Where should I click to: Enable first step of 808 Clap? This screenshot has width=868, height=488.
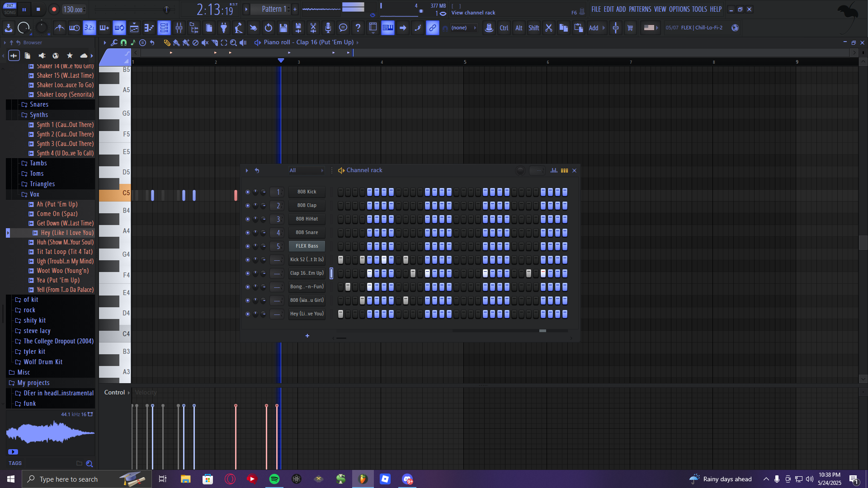(x=340, y=206)
